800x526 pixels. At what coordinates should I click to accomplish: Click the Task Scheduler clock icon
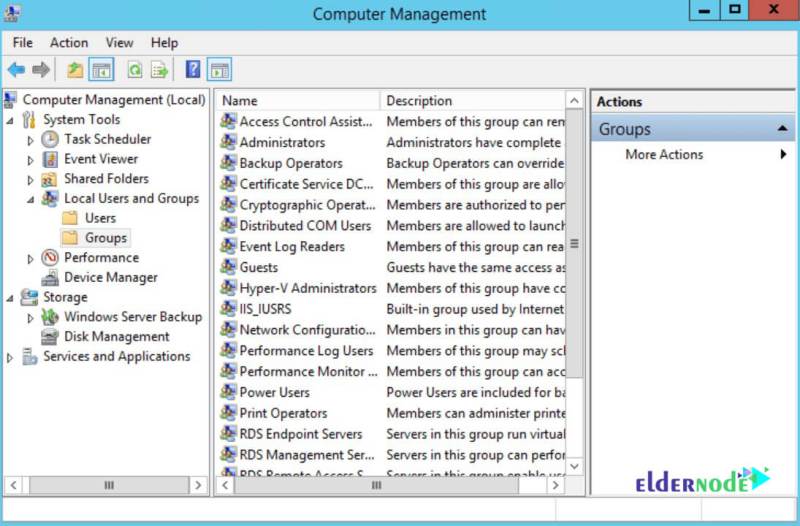tap(50, 139)
